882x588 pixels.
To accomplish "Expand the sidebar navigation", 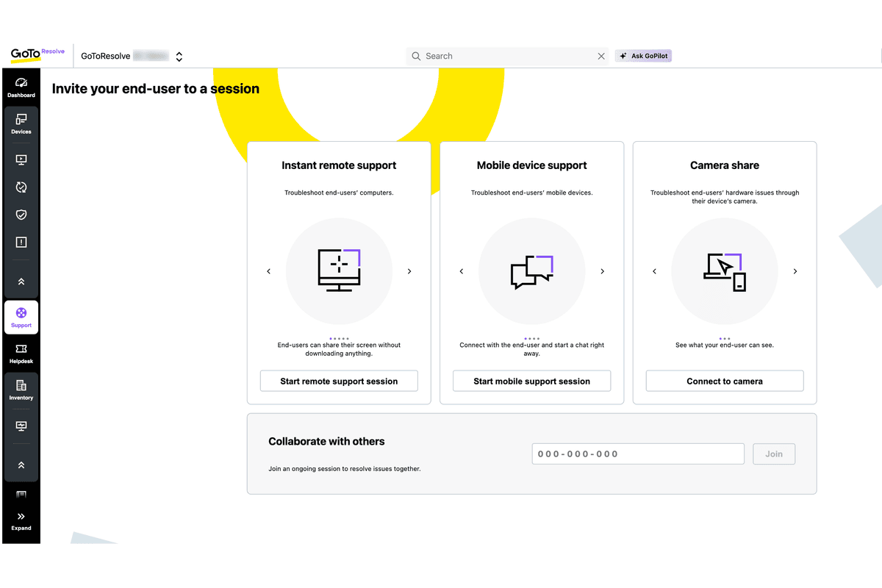I will pos(21,521).
